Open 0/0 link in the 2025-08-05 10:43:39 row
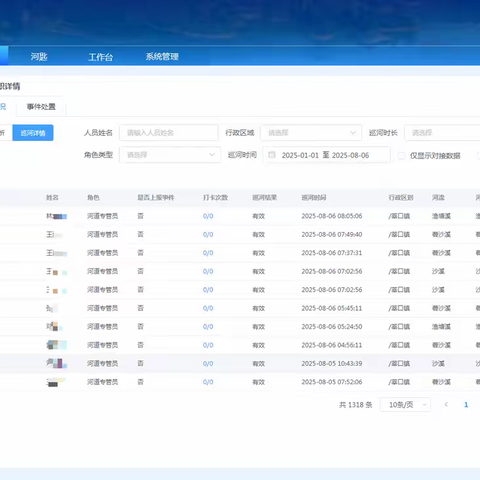Screen dimensions: 480x480 [x=208, y=364]
